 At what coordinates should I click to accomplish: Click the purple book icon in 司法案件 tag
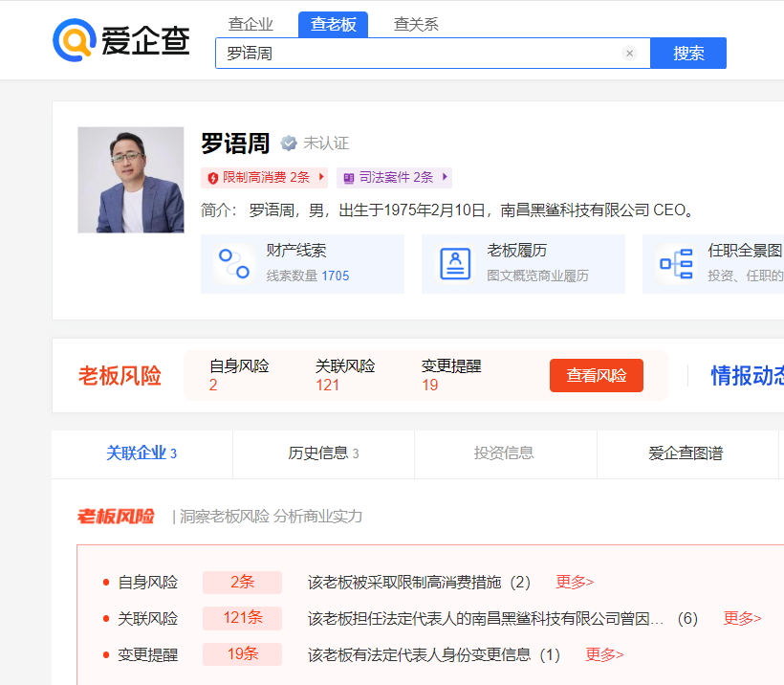click(349, 178)
